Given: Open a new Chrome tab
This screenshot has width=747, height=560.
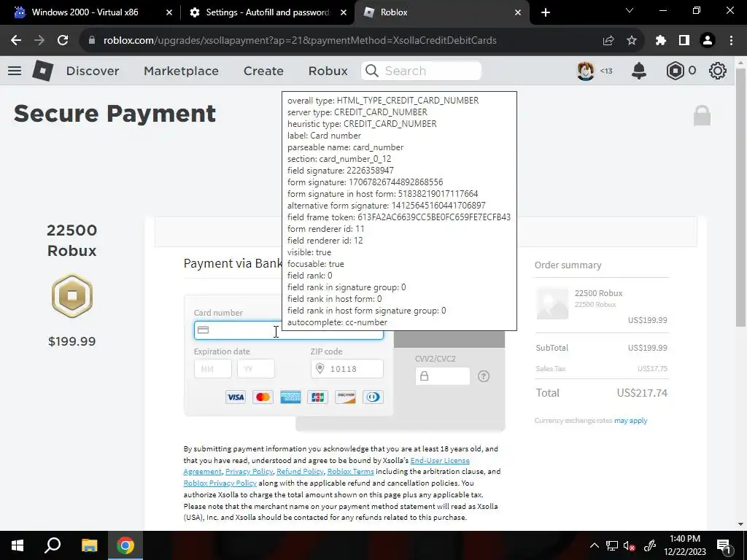Looking at the screenshot, I should (x=546, y=12).
